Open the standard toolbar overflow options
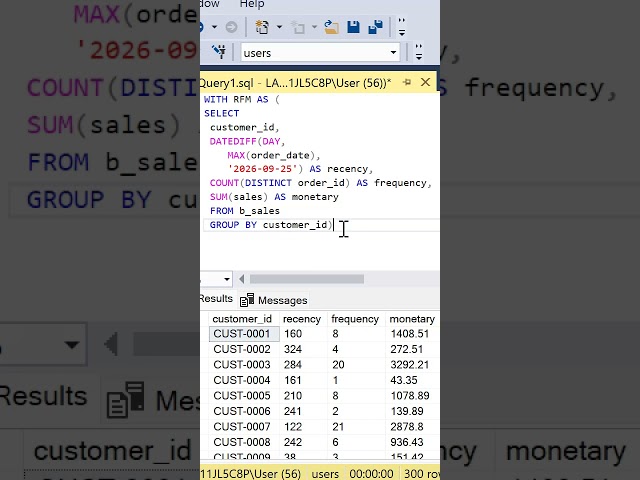The width and height of the screenshot is (640, 480). (x=402, y=27)
